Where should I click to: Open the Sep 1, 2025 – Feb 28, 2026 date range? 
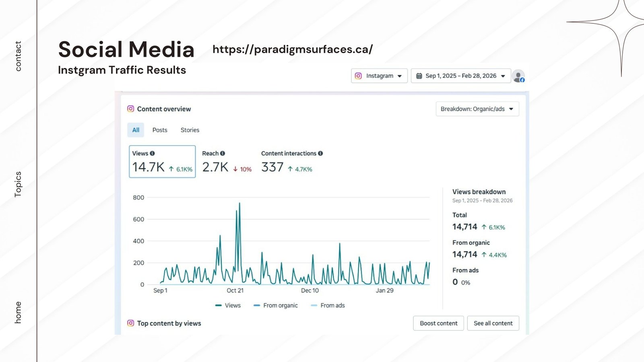[x=460, y=76]
